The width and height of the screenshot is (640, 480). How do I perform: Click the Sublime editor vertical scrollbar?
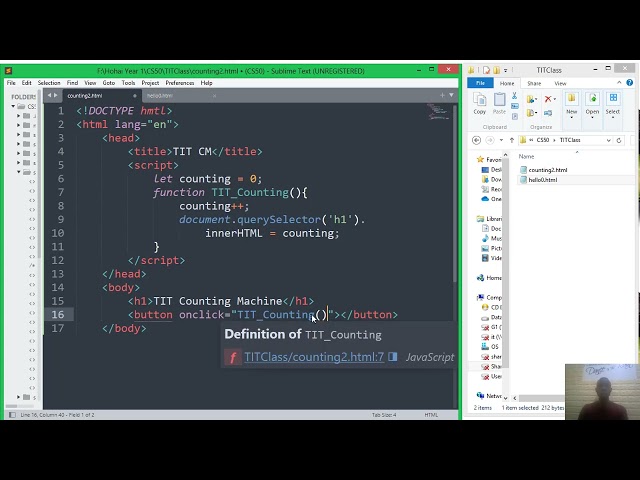click(454, 194)
